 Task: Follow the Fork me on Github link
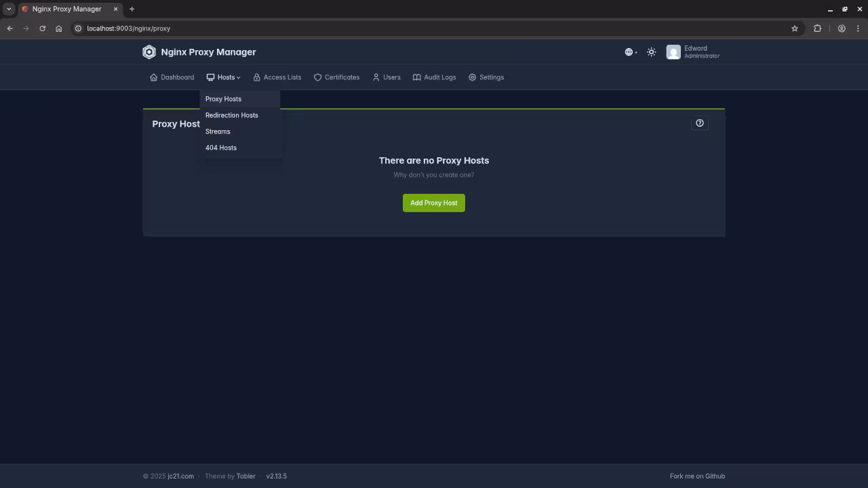[697, 476]
